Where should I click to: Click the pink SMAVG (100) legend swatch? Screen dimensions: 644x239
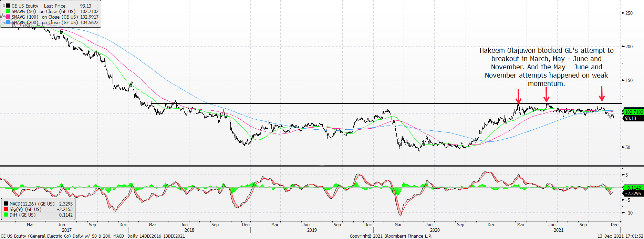tap(8, 17)
